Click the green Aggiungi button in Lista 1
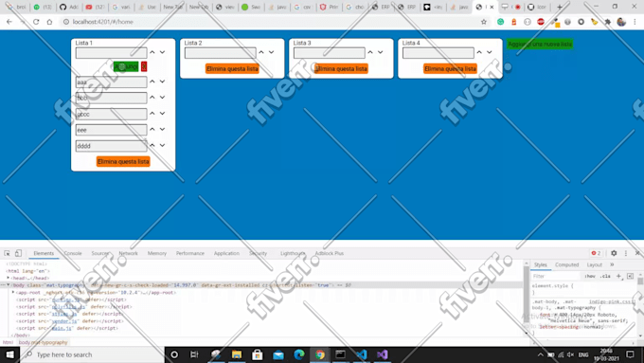 (x=126, y=66)
